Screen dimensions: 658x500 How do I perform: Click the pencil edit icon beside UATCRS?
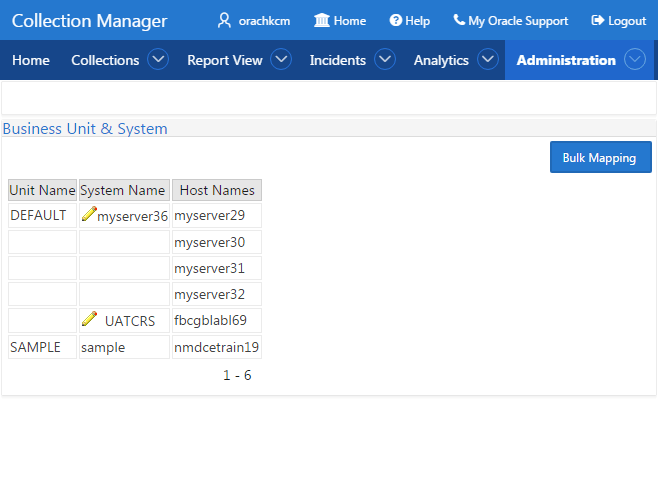pyautogui.click(x=89, y=319)
